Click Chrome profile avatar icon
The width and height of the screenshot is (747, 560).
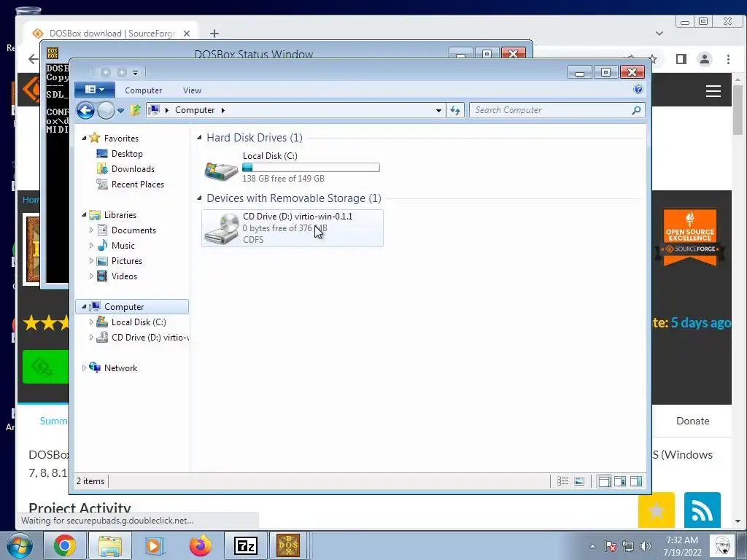pos(705,59)
